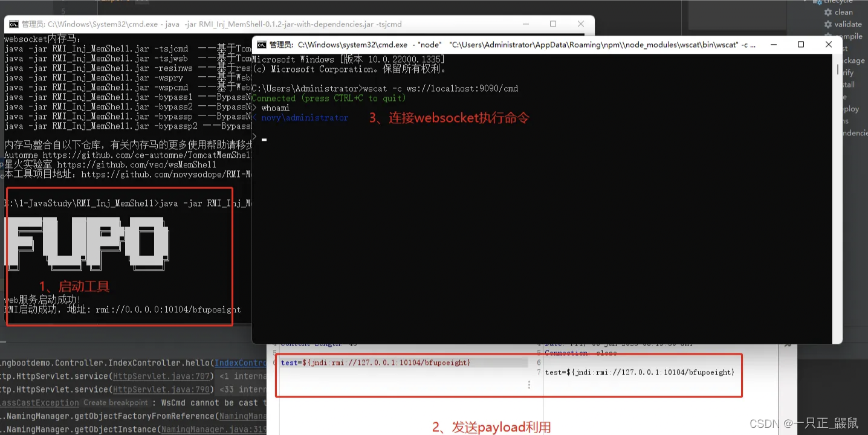Image resolution: width=868 pixels, height=435 pixels.
Task: Click wscat window title bar text
Action: click(x=513, y=45)
